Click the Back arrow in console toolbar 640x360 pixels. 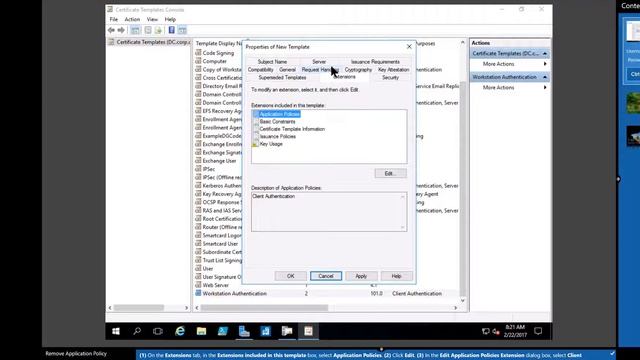coord(111,30)
